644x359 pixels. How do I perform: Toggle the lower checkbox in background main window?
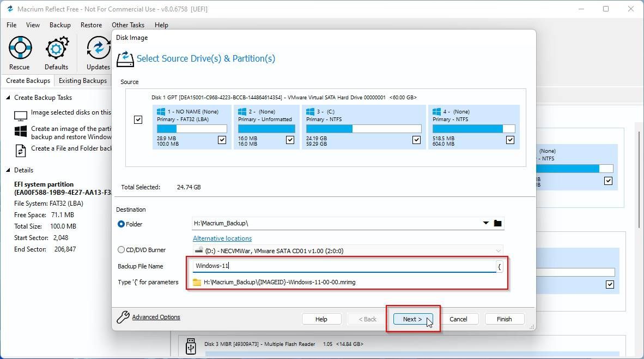[x=610, y=285]
